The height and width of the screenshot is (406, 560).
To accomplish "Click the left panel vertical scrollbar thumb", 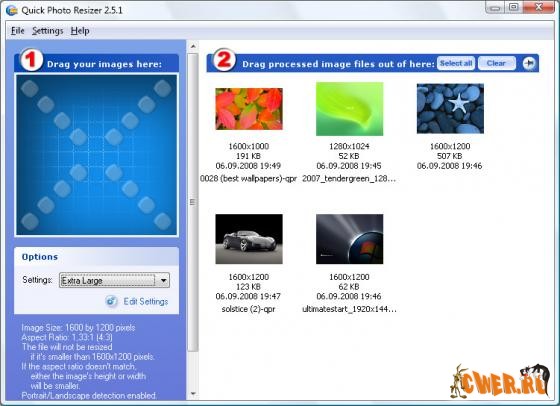I will pos(193,202).
